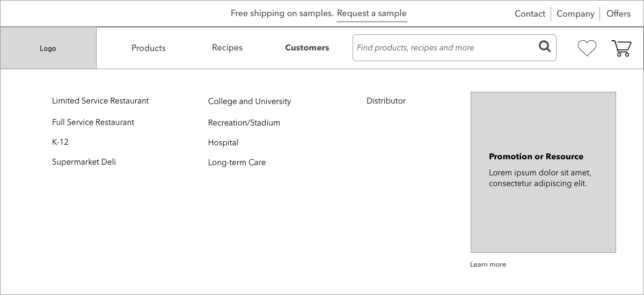This screenshot has width=644, height=295.
Task: Open the Contact link
Action: coord(530,14)
